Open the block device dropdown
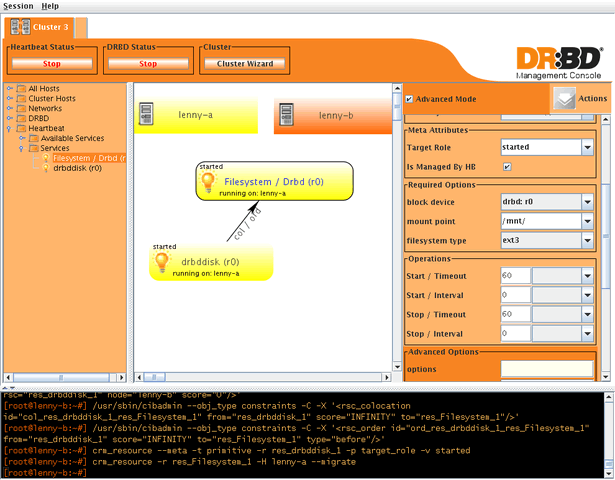This screenshot has width=615, height=480. coord(587,202)
